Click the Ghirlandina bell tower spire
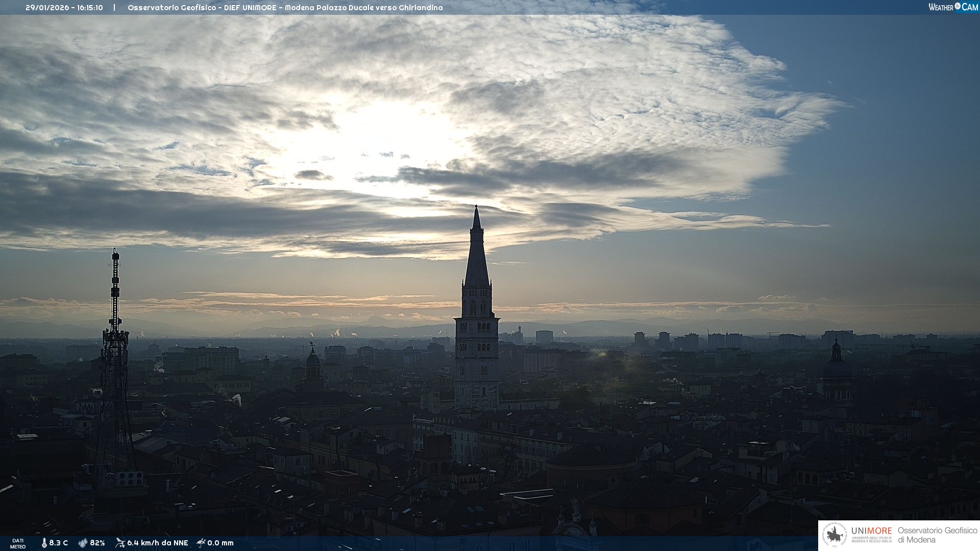Screen dimensions: 980x551 pos(477,255)
